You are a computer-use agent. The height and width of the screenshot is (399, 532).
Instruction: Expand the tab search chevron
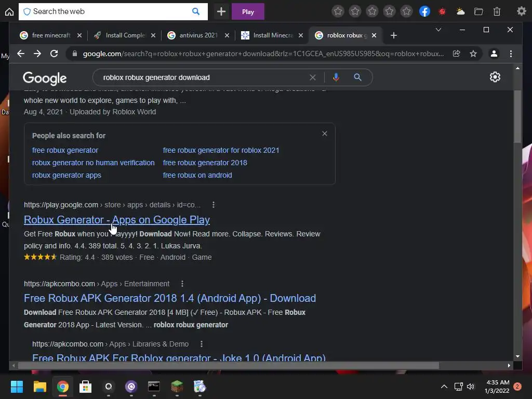(438, 30)
